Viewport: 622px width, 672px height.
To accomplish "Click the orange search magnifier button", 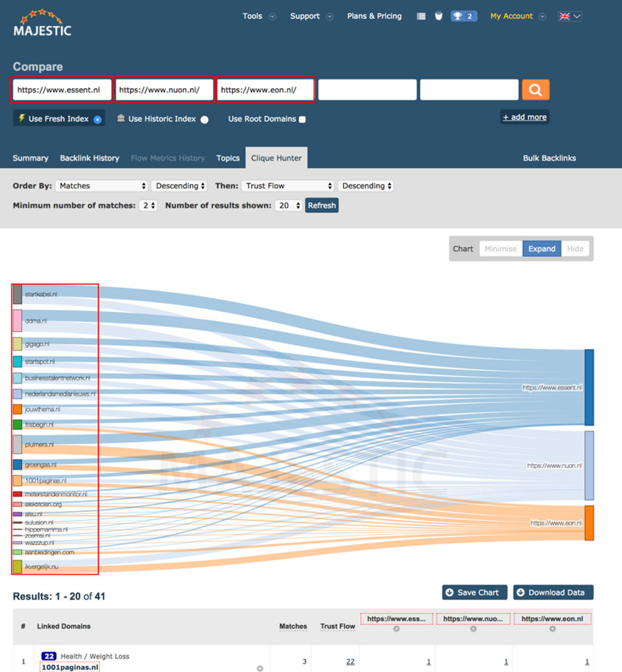I will coord(535,89).
